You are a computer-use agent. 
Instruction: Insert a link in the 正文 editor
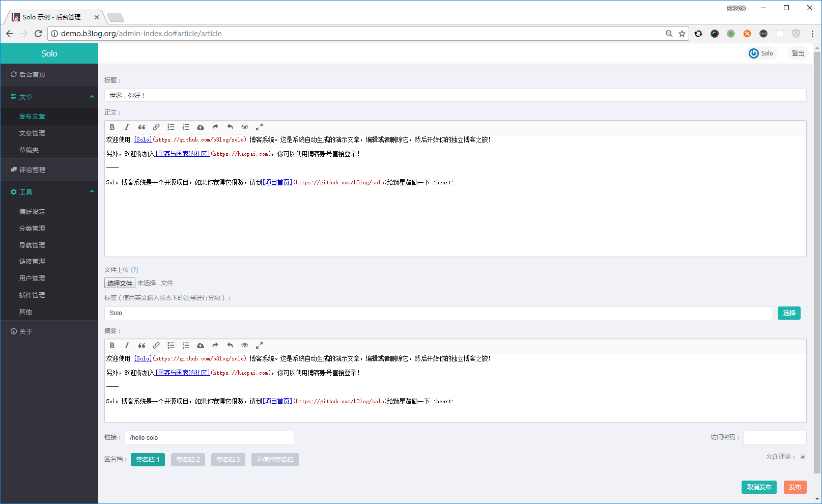(x=156, y=127)
